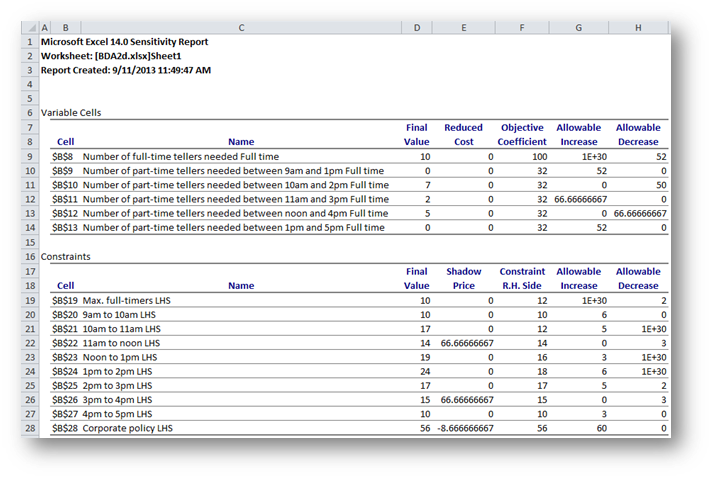This screenshot has height=480, width=713.
Task: Click the 'Constraints' heading
Action: pos(65,256)
